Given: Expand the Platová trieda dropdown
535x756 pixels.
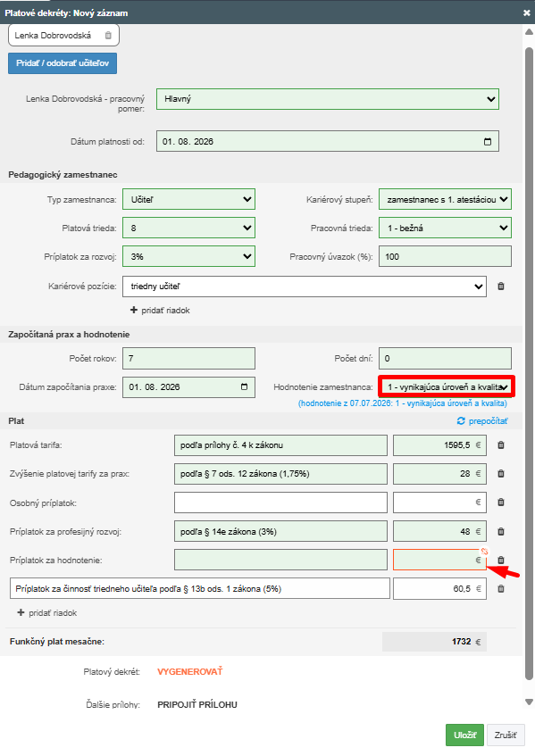Looking at the screenshot, I should [x=188, y=228].
